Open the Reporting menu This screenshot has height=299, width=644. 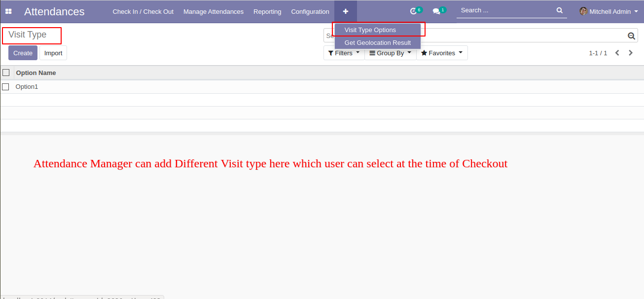click(267, 11)
